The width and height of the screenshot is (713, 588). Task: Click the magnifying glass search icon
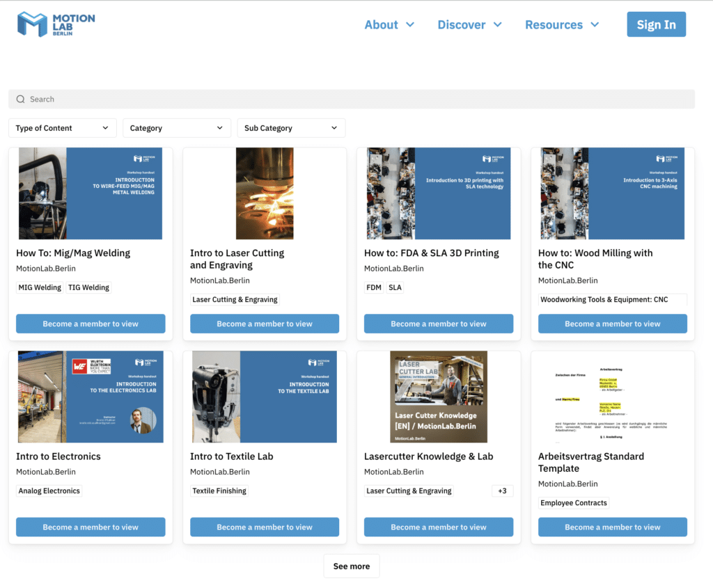click(20, 99)
